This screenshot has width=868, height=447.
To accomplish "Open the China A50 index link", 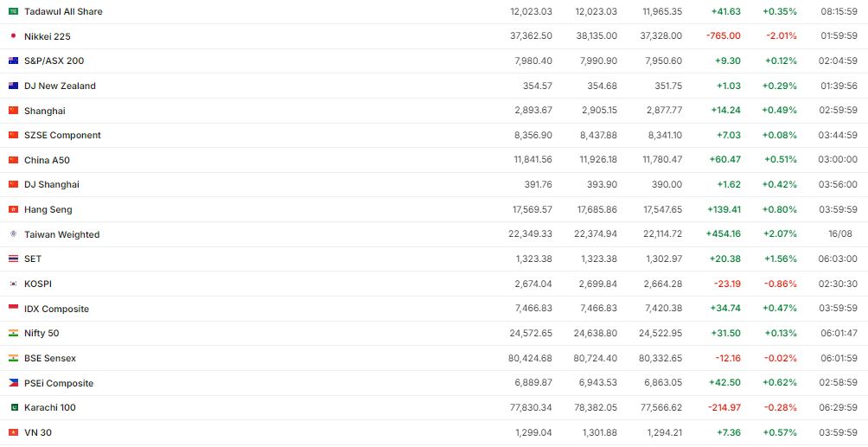I will pos(47,160).
